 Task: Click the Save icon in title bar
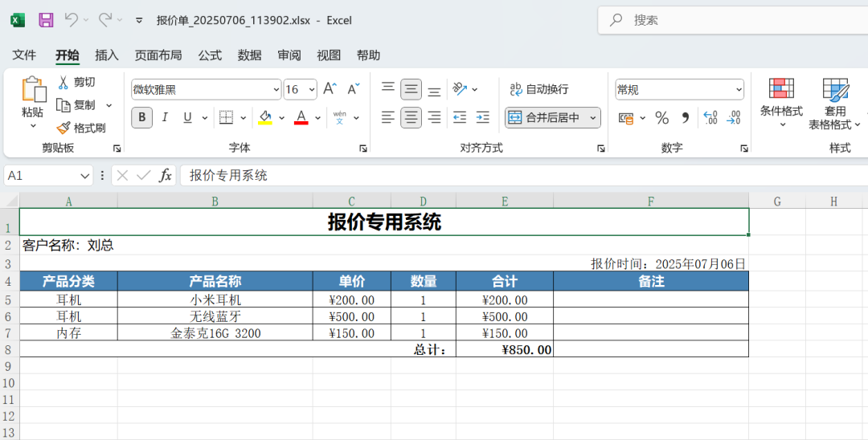coord(46,20)
